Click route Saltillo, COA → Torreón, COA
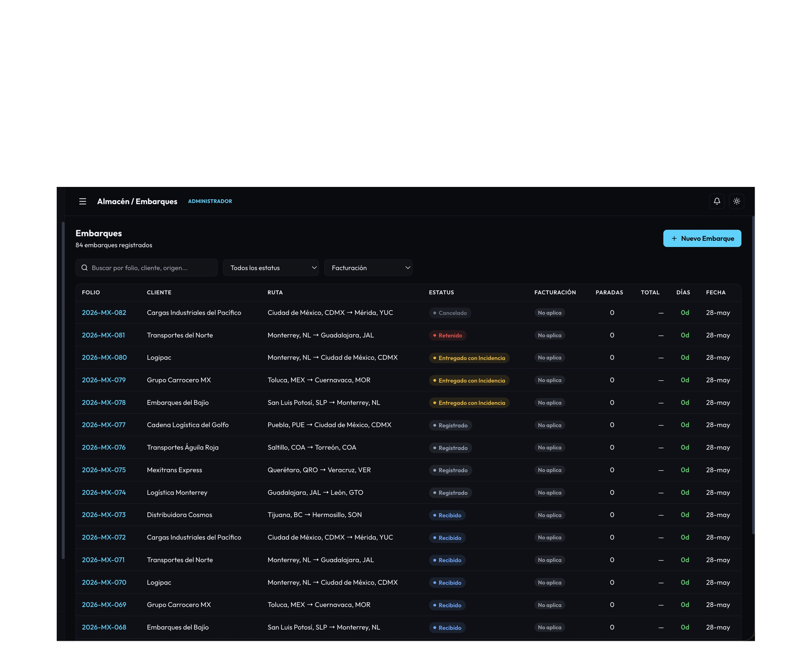 (x=312, y=448)
